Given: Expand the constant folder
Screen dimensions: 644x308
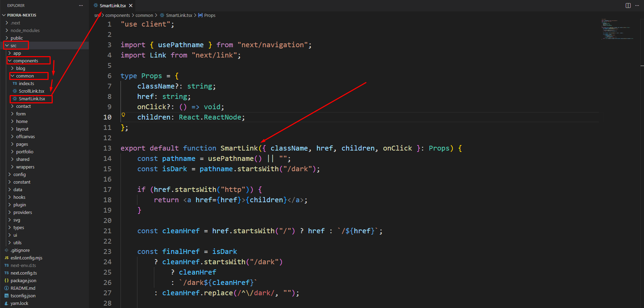Looking at the screenshot, I should click(x=10, y=182).
